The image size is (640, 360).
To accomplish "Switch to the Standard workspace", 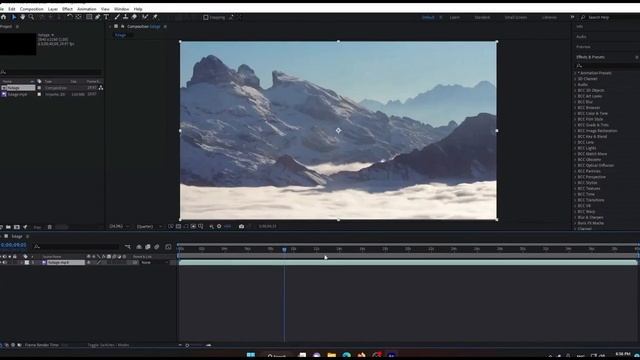I will (x=482, y=18).
